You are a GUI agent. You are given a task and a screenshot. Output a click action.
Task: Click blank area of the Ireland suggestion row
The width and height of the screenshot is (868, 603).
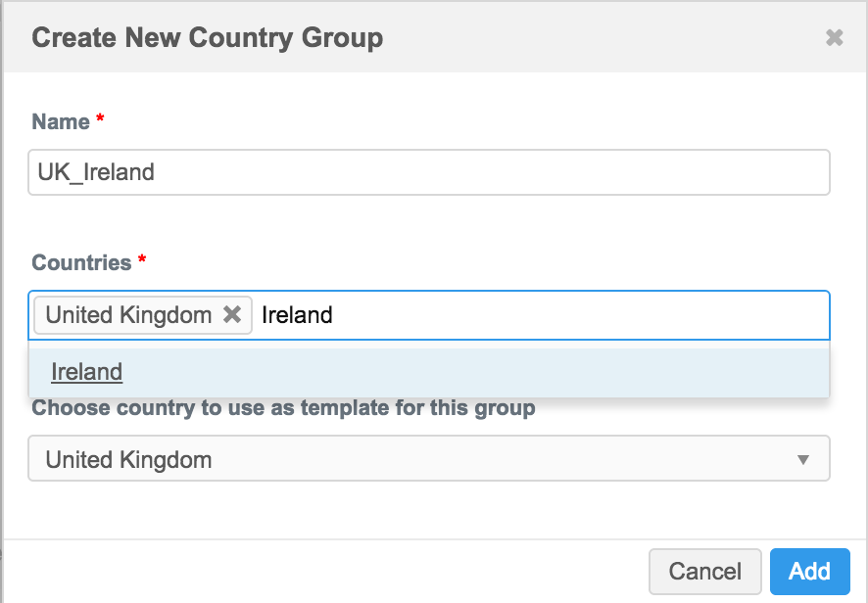pyautogui.click(x=490, y=373)
